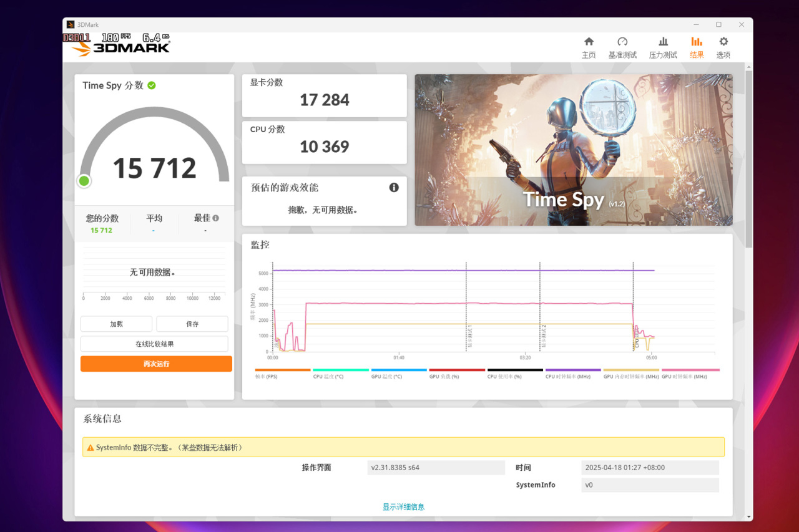
Task: Go to the 压力测试 stress test tab
Action: click(x=663, y=47)
